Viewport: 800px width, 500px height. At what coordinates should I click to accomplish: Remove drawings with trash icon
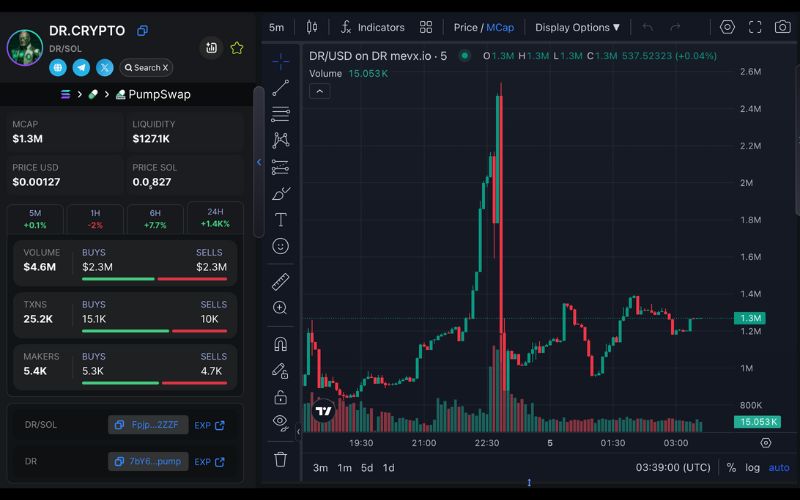pos(281,459)
